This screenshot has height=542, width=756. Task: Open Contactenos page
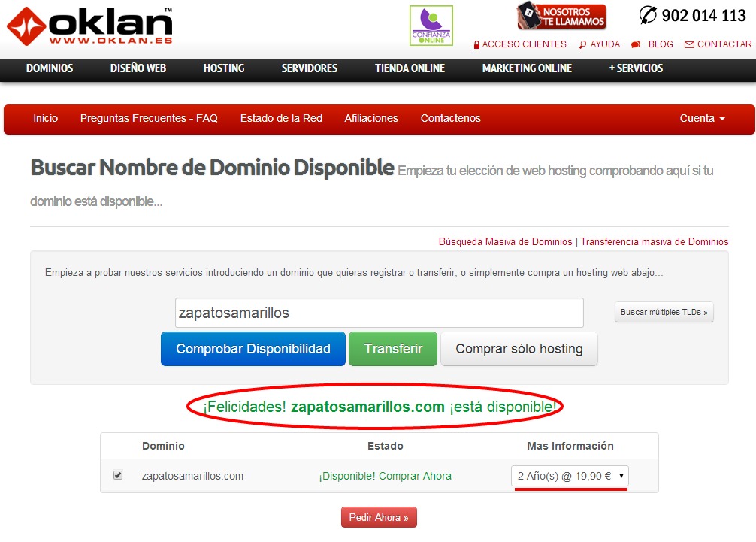tap(450, 118)
